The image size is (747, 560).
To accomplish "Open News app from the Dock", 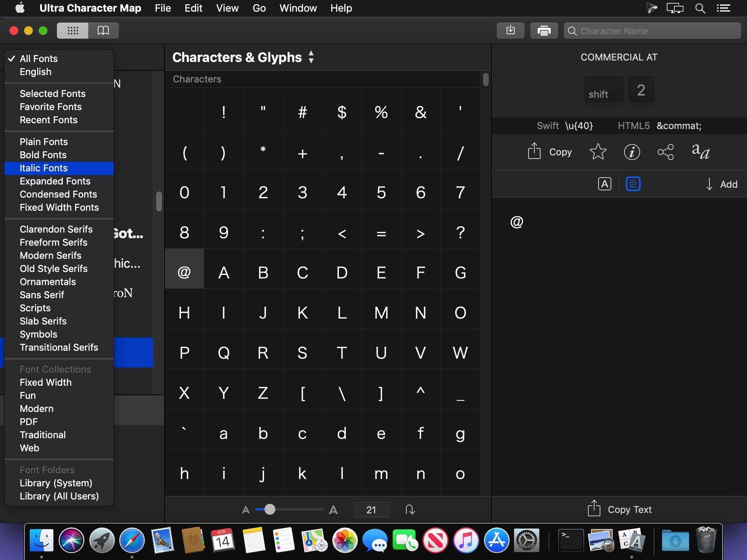I will coord(436,540).
